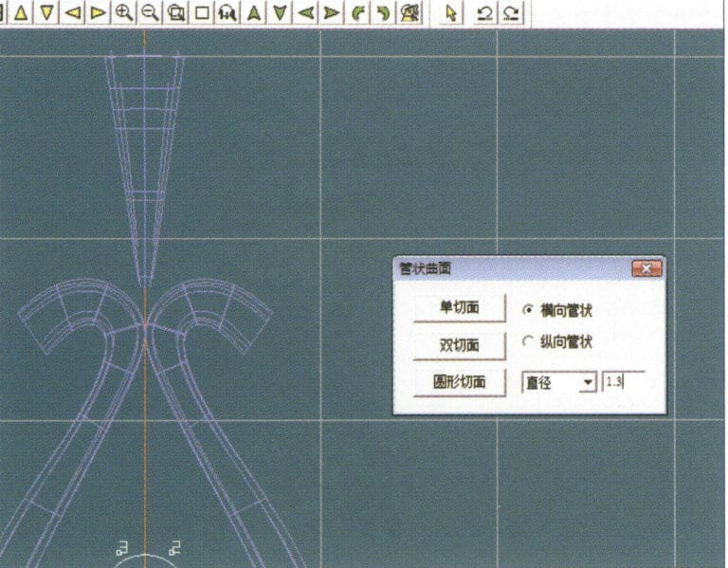Click the green rotate down arrow
This screenshot has height=568, width=728.
point(280,12)
